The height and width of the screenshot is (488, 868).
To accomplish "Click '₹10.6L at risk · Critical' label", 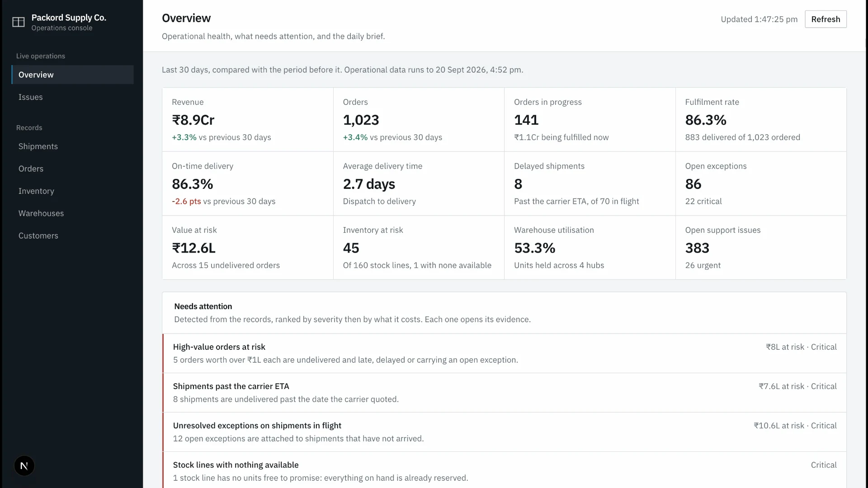I will [795, 426].
